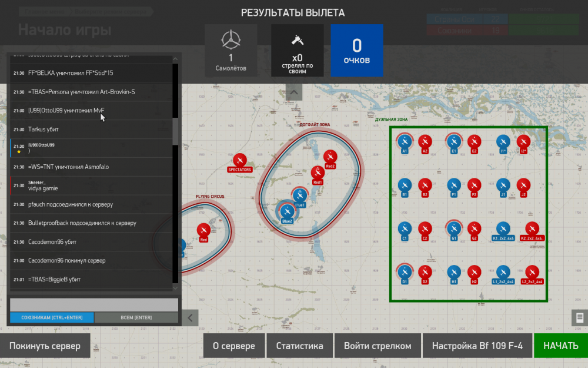The height and width of the screenshot is (368, 588).
Task: Click chat line Cacodemon96 покинул сервер
Action: (91, 261)
